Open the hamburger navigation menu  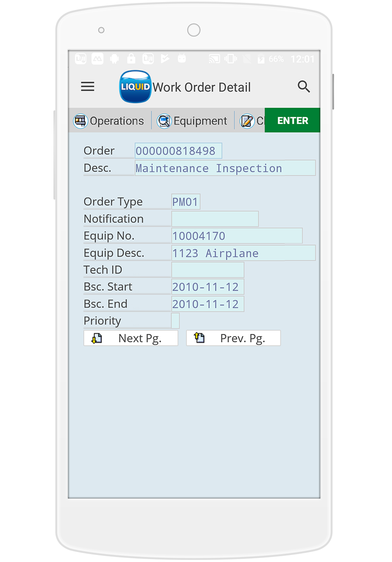pyautogui.click(x=87, y=86)
